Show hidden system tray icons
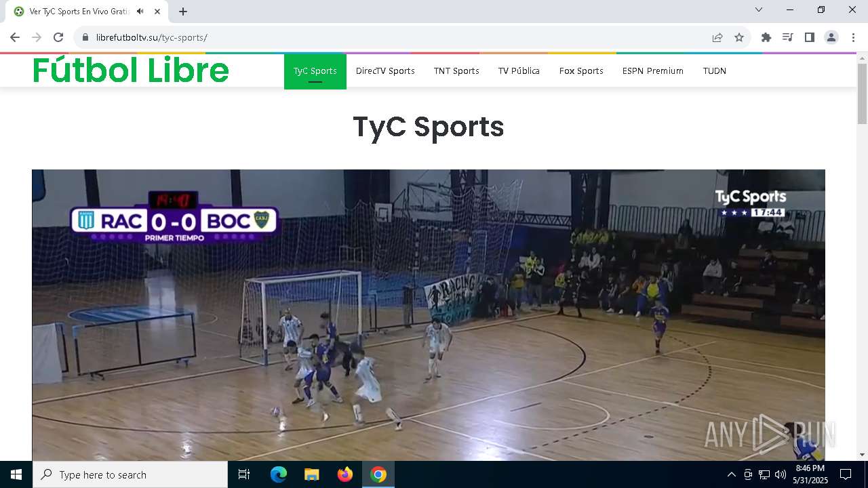Image resolution: width=868 pixels, height=488 pixels. (731, 474)
